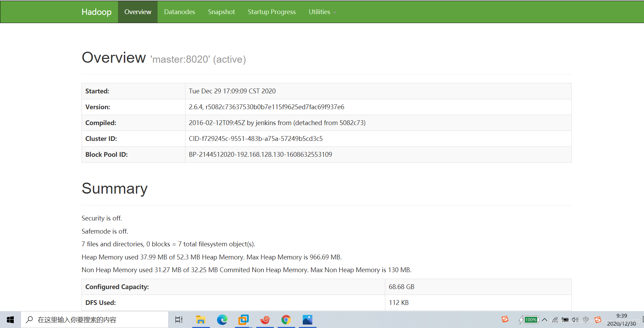
Task: Open the Wi-Fi network tray icon
Action: tap(555, 320)
